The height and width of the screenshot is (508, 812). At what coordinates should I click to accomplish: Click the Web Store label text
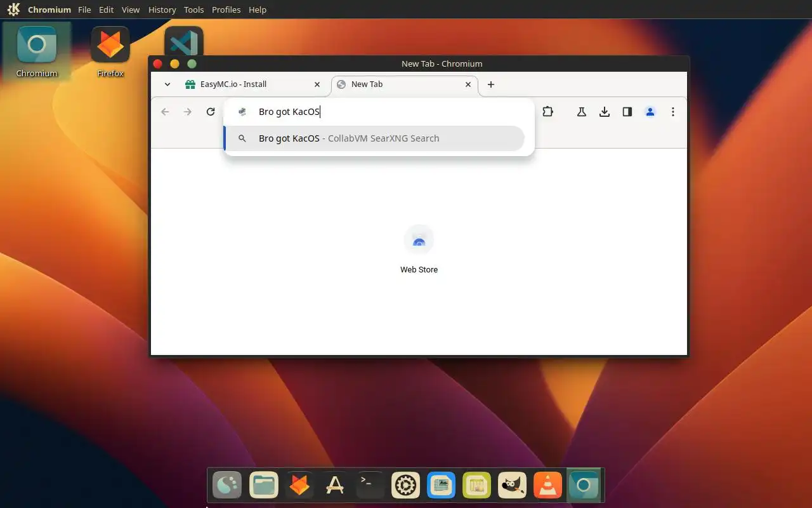(419, 270)
